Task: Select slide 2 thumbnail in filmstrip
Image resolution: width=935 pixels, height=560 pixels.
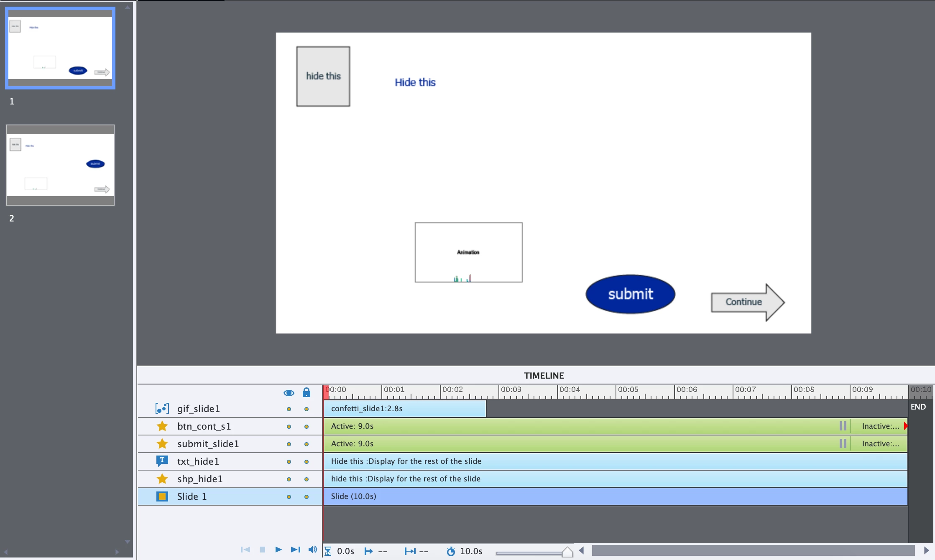Action: click(60, 165)
